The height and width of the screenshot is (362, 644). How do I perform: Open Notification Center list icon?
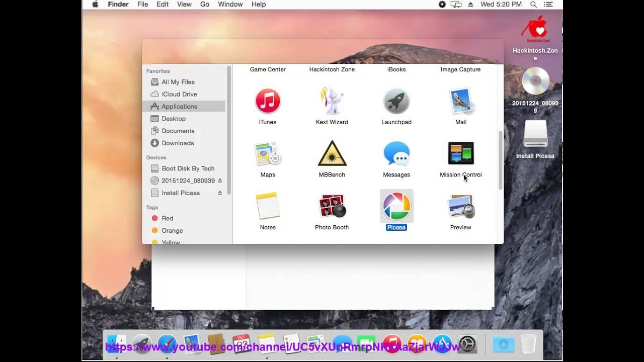pos(548,4)
